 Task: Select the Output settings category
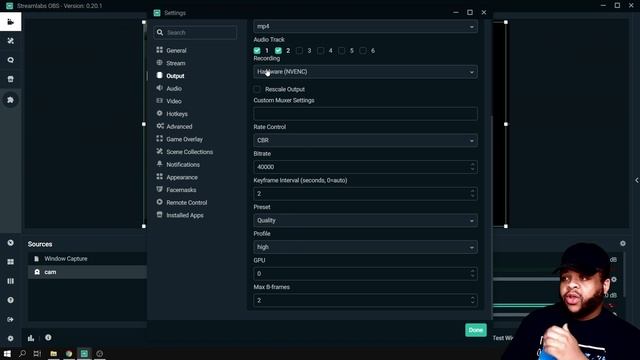coord(175,76)
